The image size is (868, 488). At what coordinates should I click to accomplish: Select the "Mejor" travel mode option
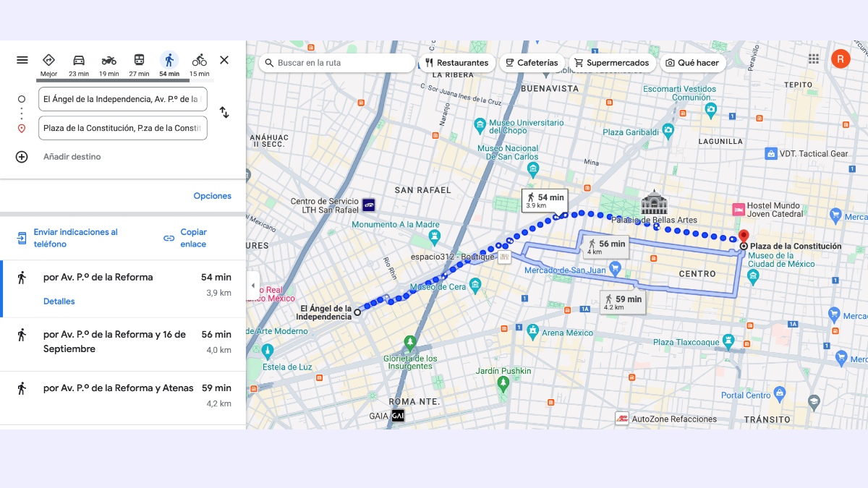tap(48, 59)
